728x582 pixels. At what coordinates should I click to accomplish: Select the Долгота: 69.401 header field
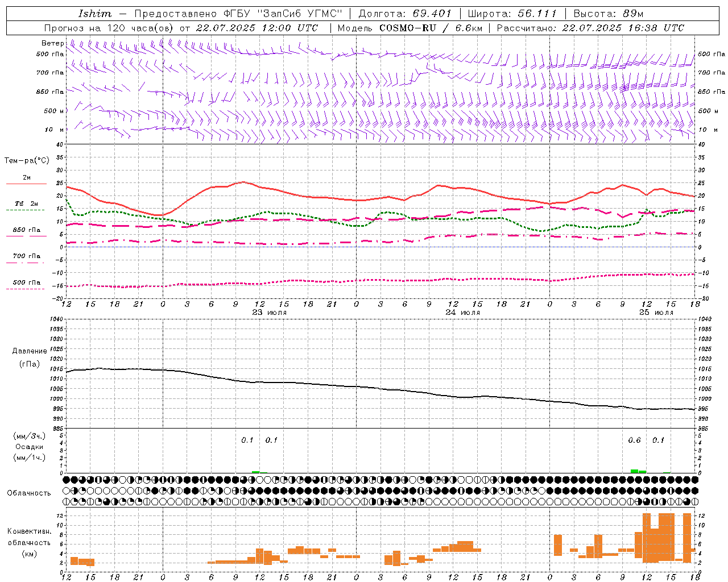pos(404,14)
